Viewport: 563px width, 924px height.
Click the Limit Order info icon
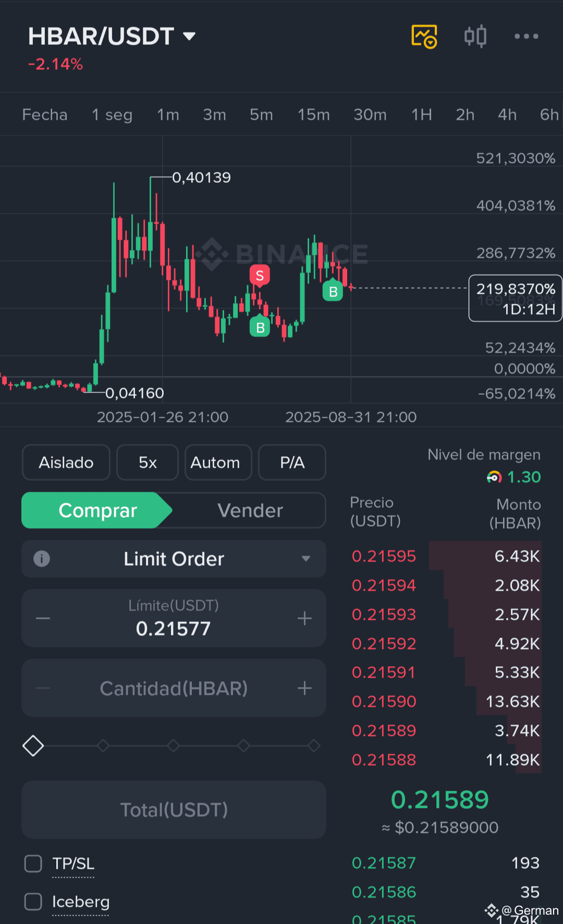42,559
